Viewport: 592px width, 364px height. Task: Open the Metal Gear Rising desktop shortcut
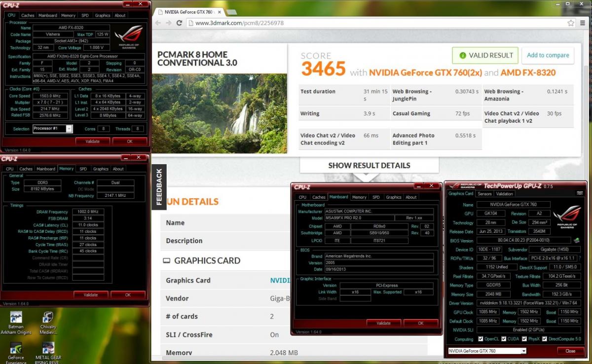click(x=48, y=352)
